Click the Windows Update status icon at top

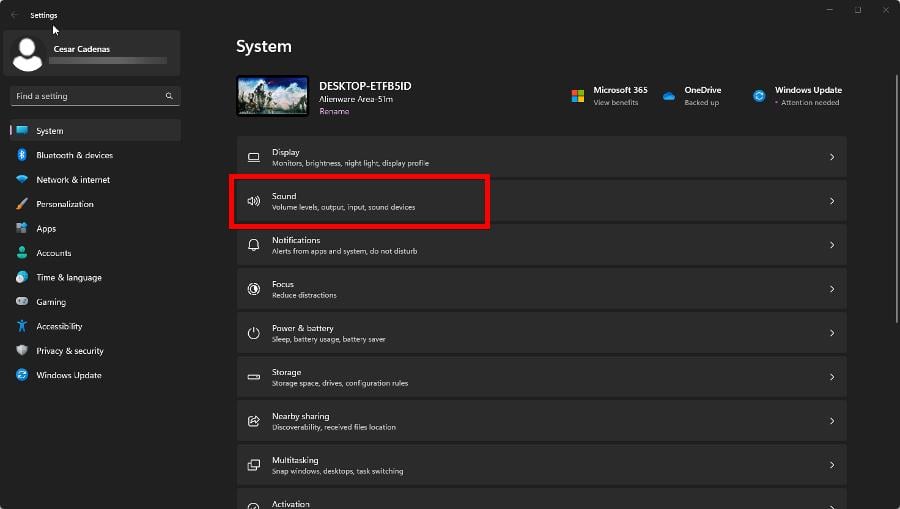(759, 96)
